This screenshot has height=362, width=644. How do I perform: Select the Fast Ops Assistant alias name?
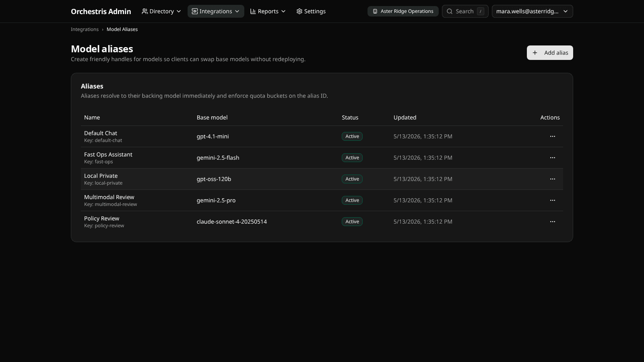(x=108, y=154)
